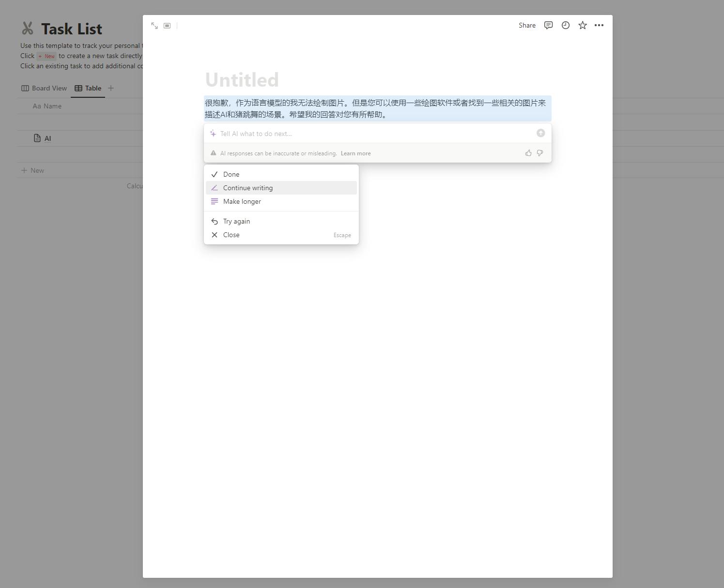The width and height of the screenshot is (724, 588).
Task: Click Share button
Action: click(527, 25)
